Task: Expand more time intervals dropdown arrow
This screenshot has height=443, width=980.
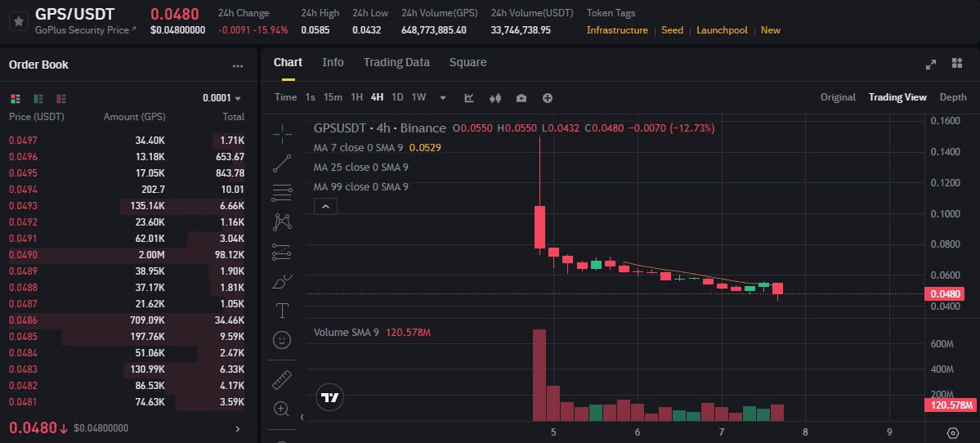Action: click(443, 98)
